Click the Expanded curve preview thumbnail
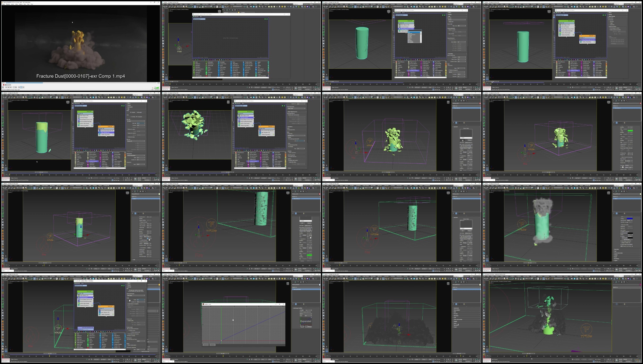 [x=306, y=321]
